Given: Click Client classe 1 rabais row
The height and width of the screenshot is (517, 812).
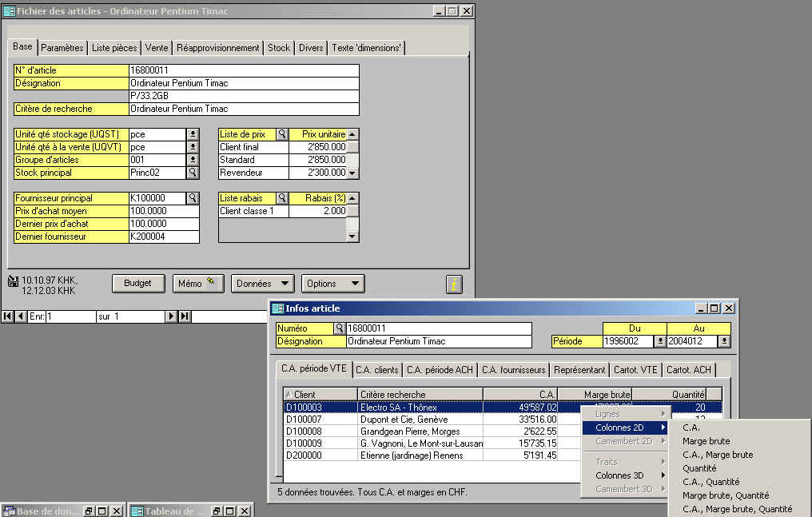Looking at the screenshot, I should click(282, 211).
